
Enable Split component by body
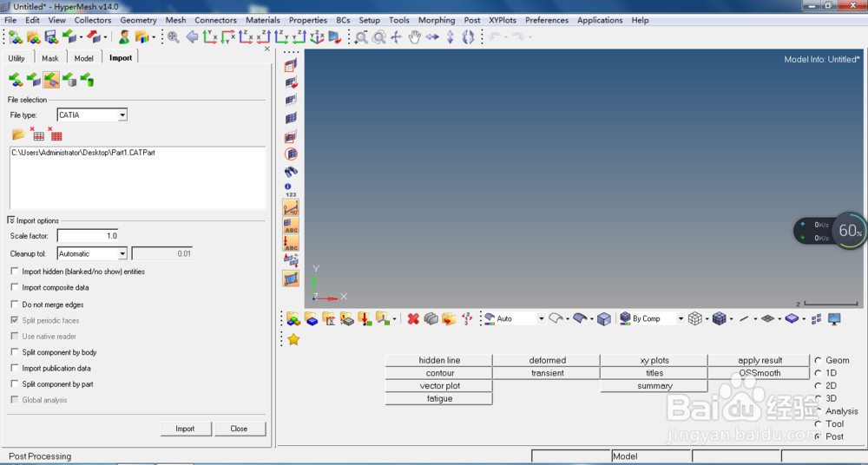(x=15, y=352)
